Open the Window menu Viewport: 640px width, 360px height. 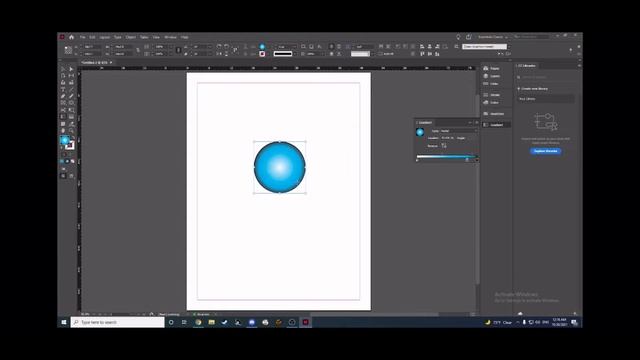tap(170, 37)
